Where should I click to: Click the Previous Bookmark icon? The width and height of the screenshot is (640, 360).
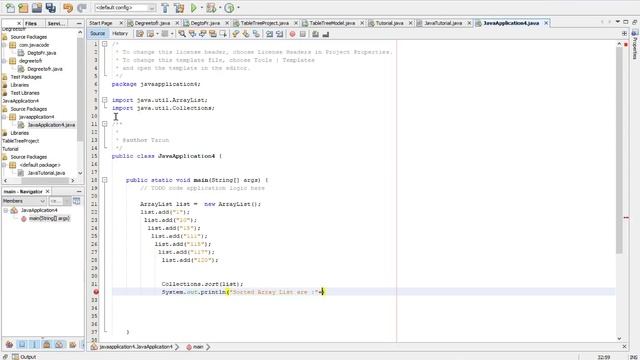236,34
